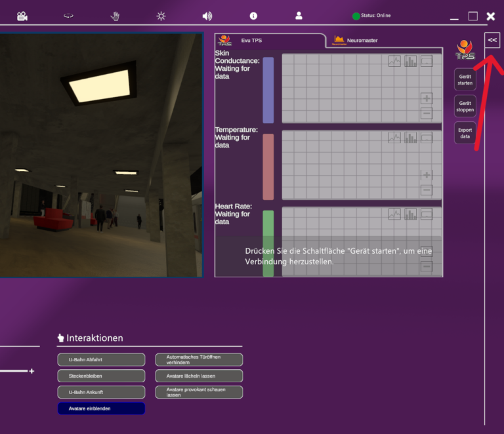The height and width of the screenshot is (434, 504).
Task: Click Avatare provokant schauen lassen button
Action: pyautogui.click(x=199, y=392)
